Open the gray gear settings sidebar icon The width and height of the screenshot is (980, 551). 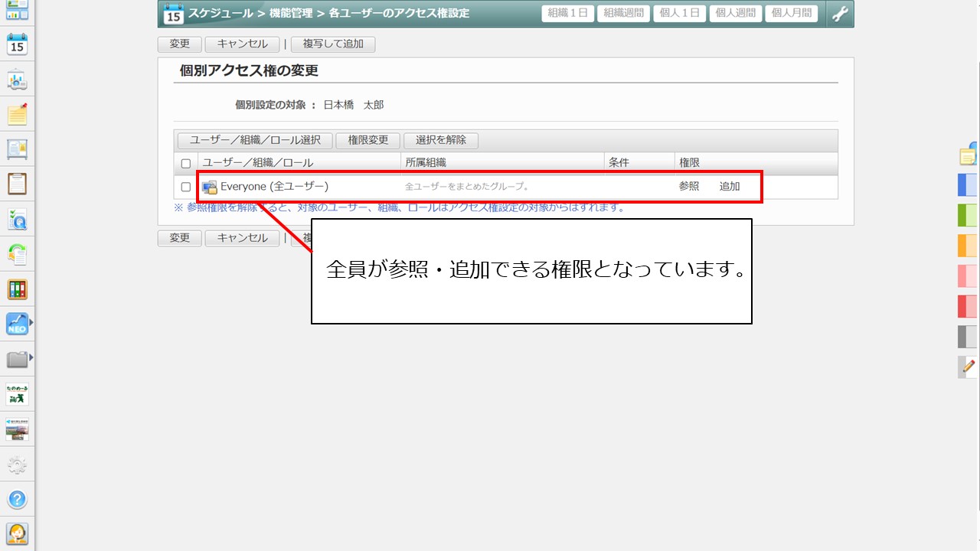[17, 465]
